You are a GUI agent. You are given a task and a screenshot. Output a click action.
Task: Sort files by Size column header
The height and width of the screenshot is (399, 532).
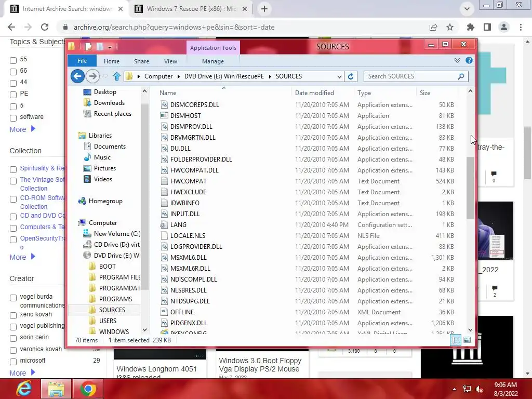(425, 93)
